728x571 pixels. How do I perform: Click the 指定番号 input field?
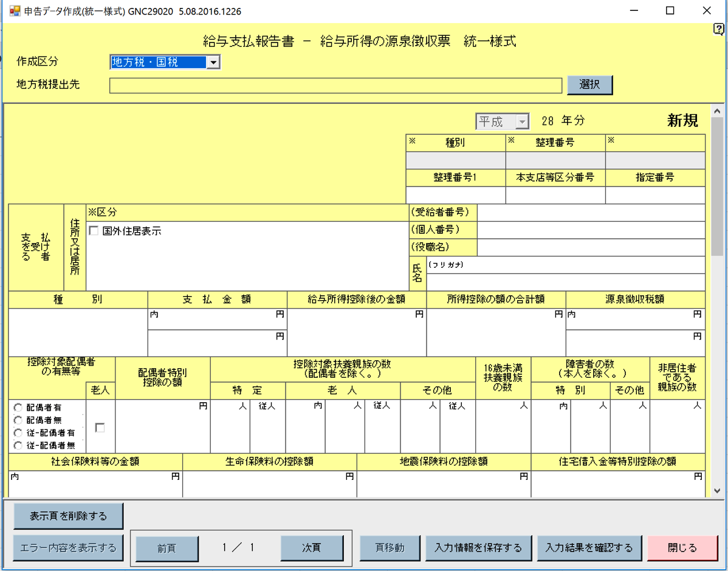pos(655,195)
